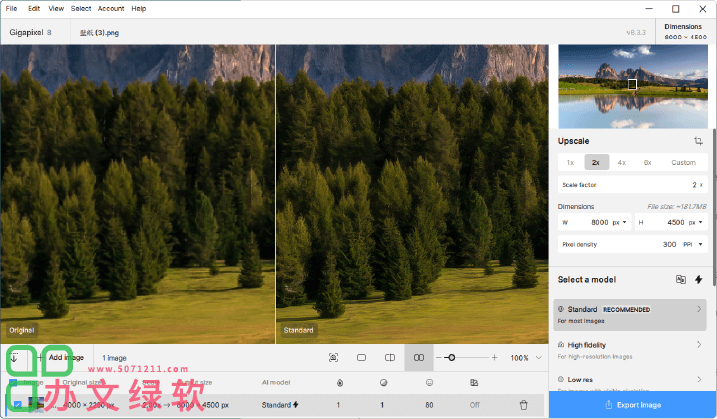The height and width of the screenshot is (419, 717).
Task: Click the lightning bolt autopilot icon
Action: point(699,279)
